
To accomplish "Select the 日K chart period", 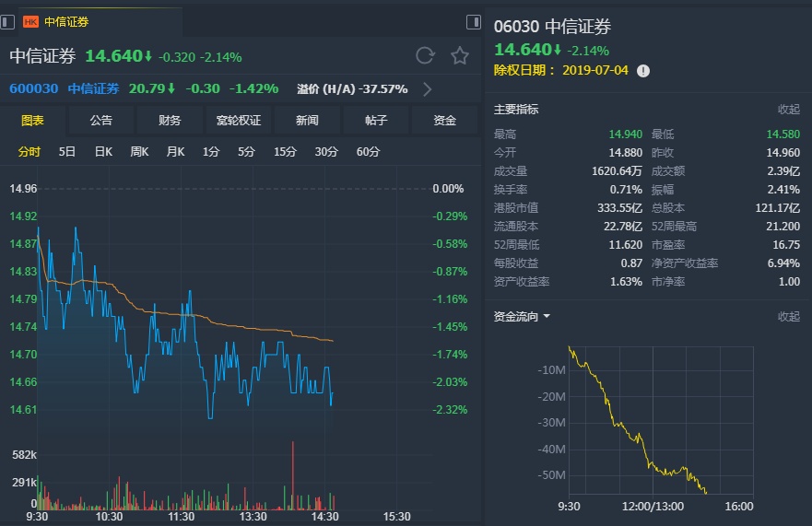I will point(103,152).
